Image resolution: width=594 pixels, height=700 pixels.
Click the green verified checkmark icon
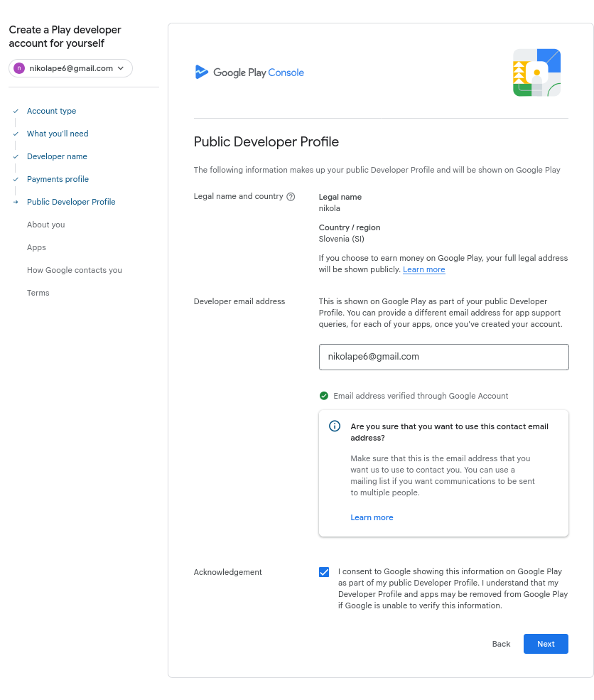(x=324, y=396)
